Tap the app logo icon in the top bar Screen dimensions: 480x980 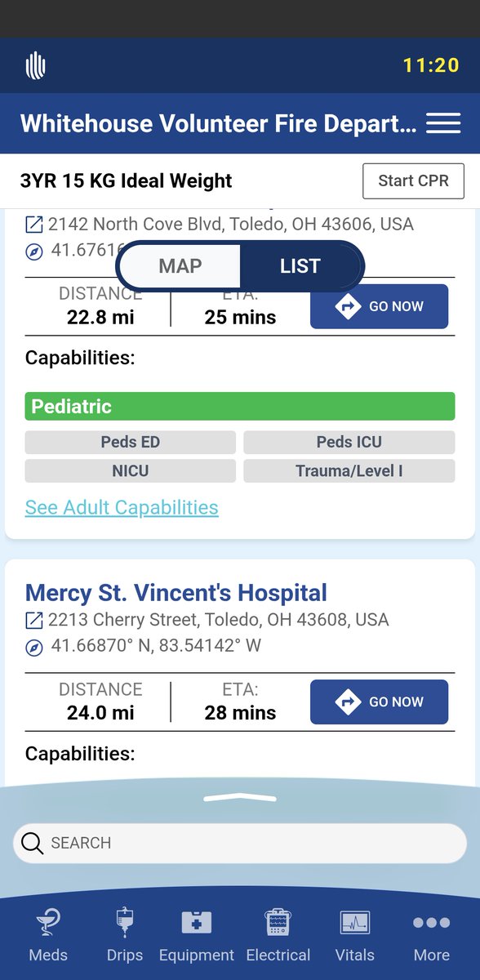tap(35, 65)
